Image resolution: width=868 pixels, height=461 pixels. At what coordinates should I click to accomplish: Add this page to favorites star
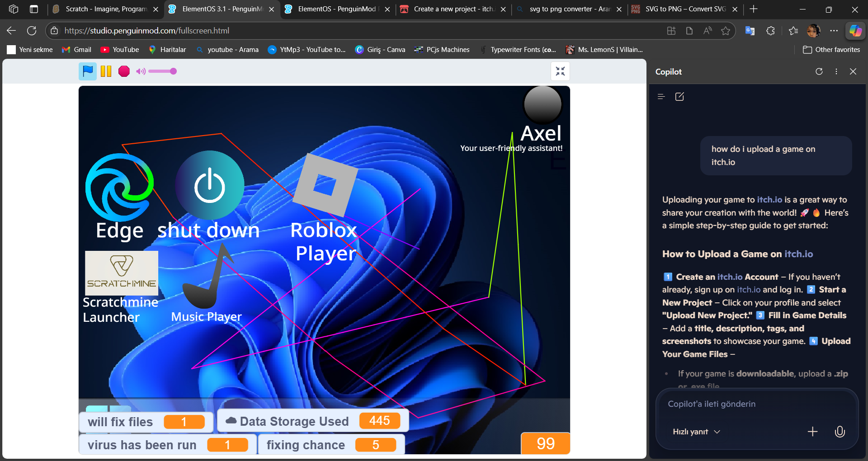tap(726, 31)
